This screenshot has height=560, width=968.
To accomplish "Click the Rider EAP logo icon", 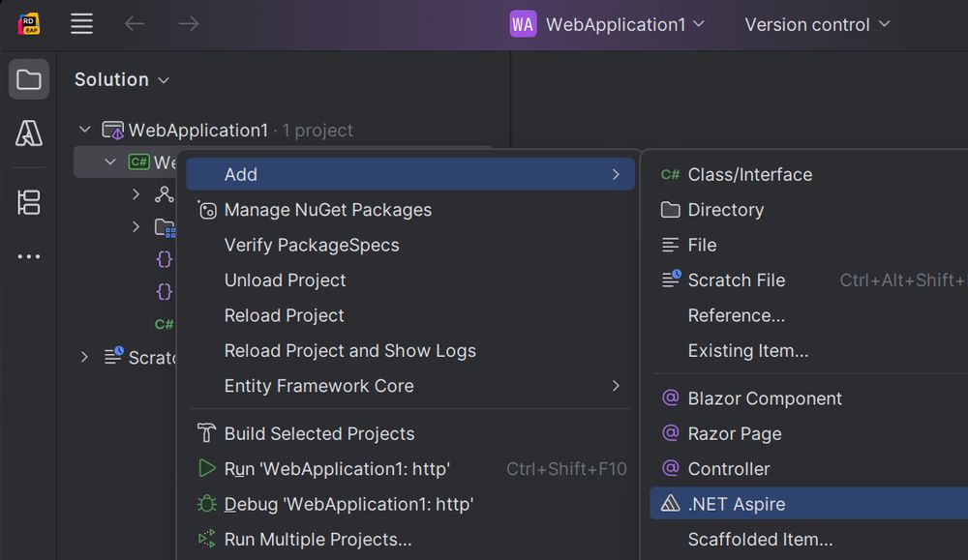I will tap(28, 24).
